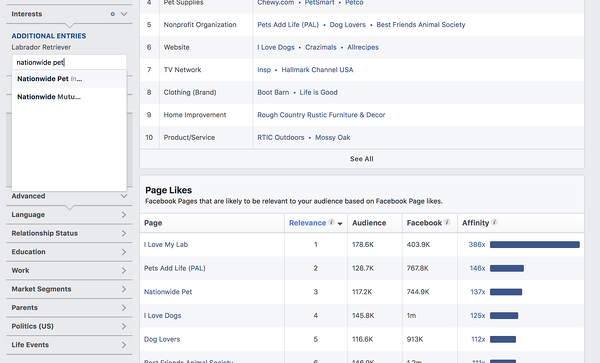Click the Labrador Retriever entry
This screenshot has height=363, width=600.
41,47
